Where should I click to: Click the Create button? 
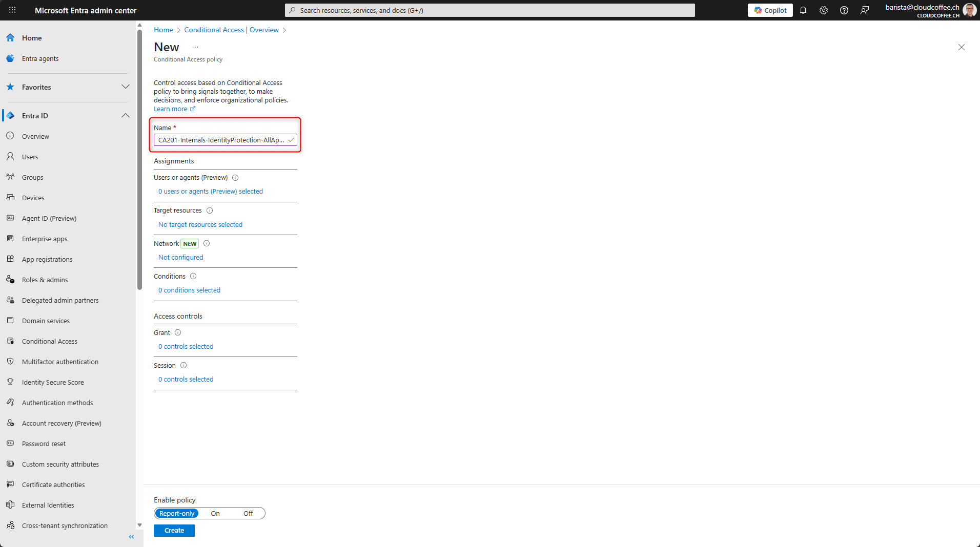(x=174, y=531)
